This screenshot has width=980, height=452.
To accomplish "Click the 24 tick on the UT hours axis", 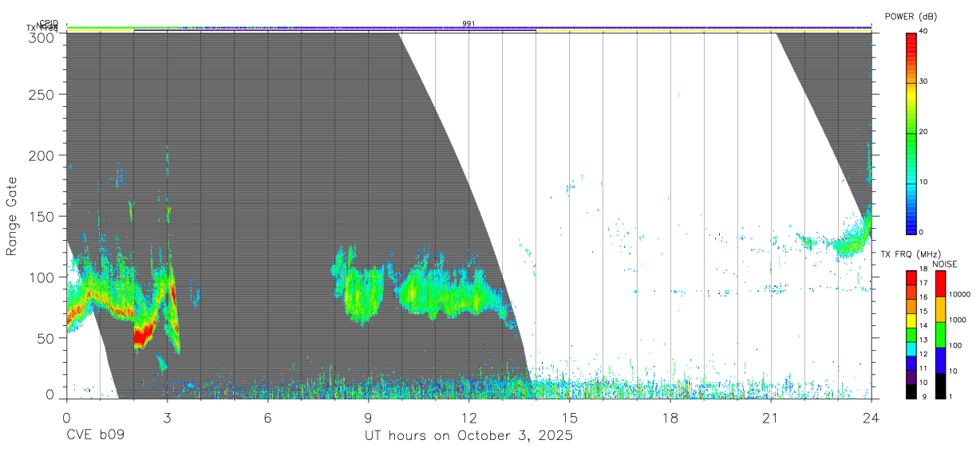I will click(x=871, y=417).
